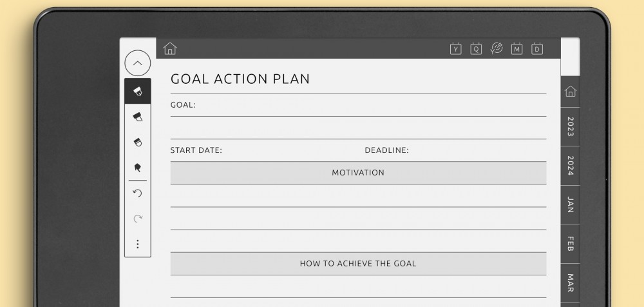This screenshot has width=644, height=307.
Task: Open the quarterly calendar icon in header
Action: point(476,48)
